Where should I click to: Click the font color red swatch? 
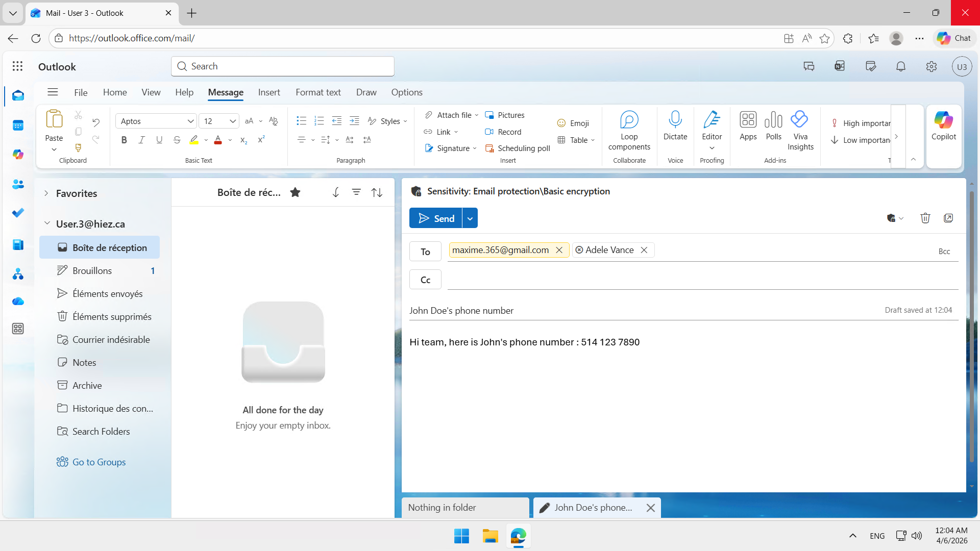tap(218, 140)
